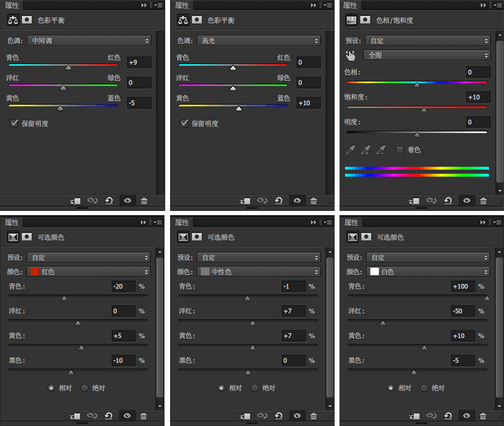Toggle layer visibility in Hue/Saturation panel

tap(467, 201)
